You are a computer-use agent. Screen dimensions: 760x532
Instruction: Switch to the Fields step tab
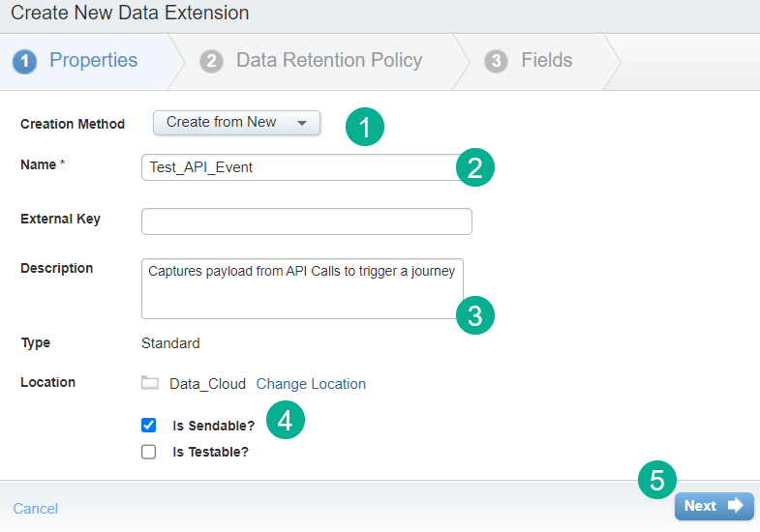tap(546, 61)
